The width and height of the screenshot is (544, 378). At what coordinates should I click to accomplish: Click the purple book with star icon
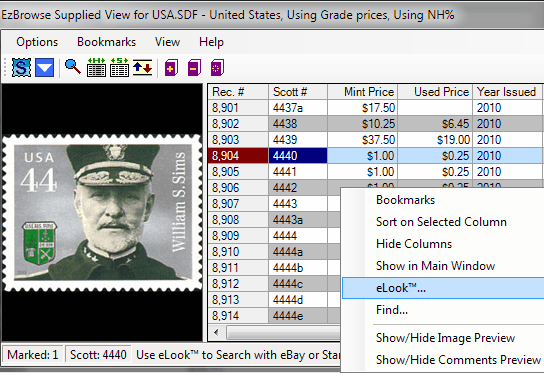click(218, 68)
